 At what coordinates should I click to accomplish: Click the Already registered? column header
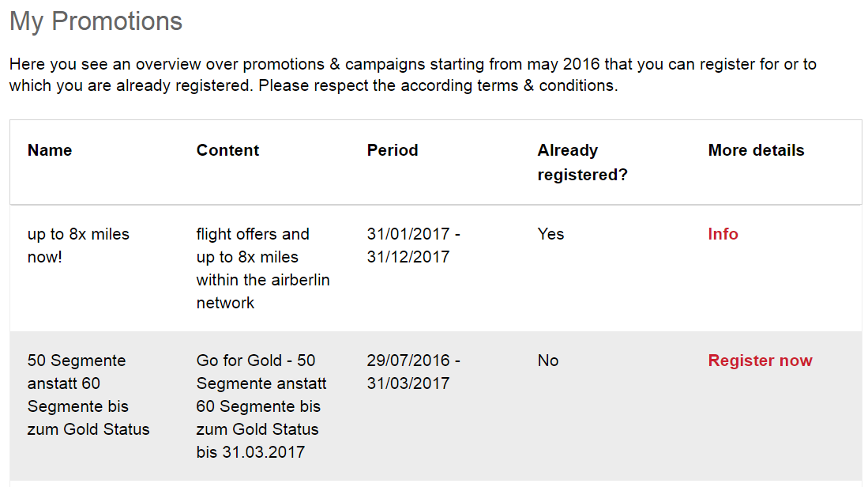(582, 162)
